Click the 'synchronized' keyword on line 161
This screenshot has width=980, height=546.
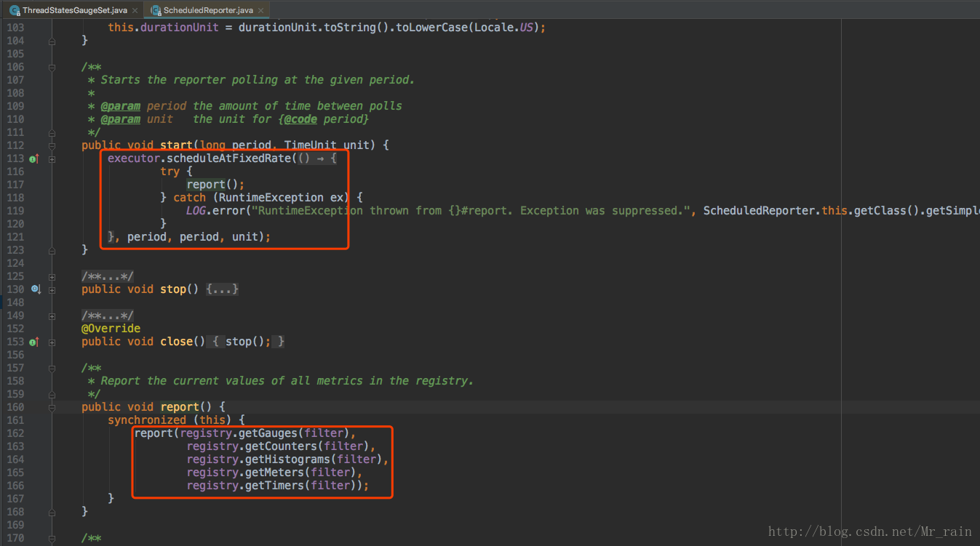click(147, 420)
